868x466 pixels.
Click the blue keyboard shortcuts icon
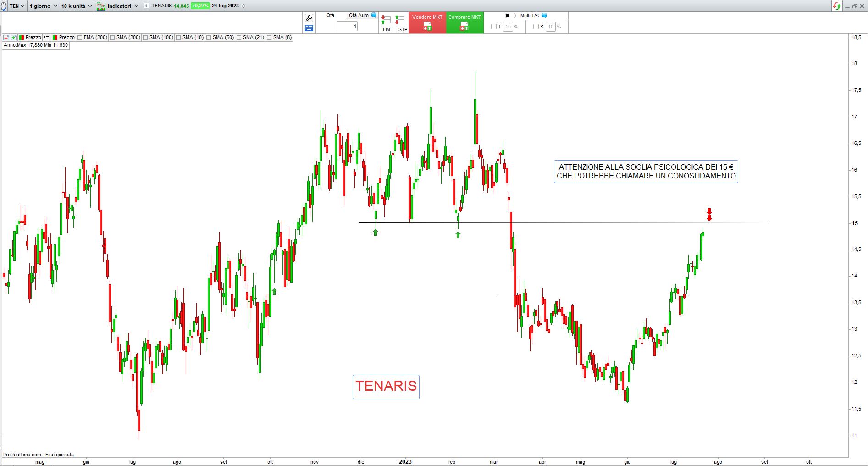[x=309, y=28]
